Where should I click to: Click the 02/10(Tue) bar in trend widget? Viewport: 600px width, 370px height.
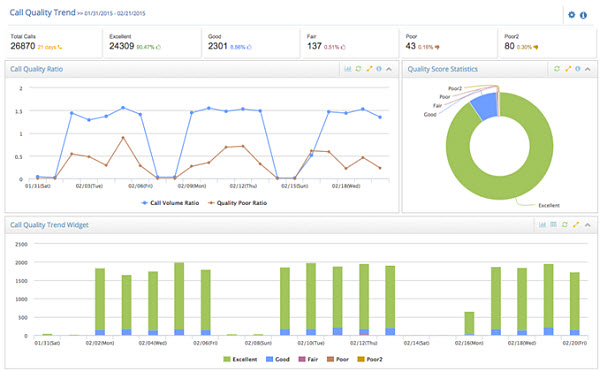point(311,299)
